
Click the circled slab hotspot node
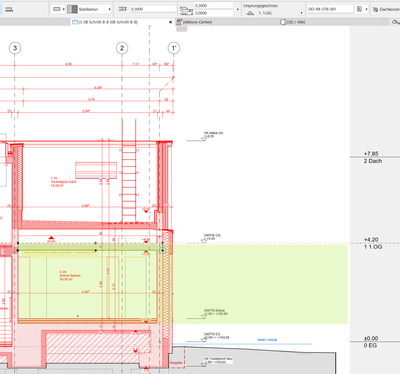point(162,250)
